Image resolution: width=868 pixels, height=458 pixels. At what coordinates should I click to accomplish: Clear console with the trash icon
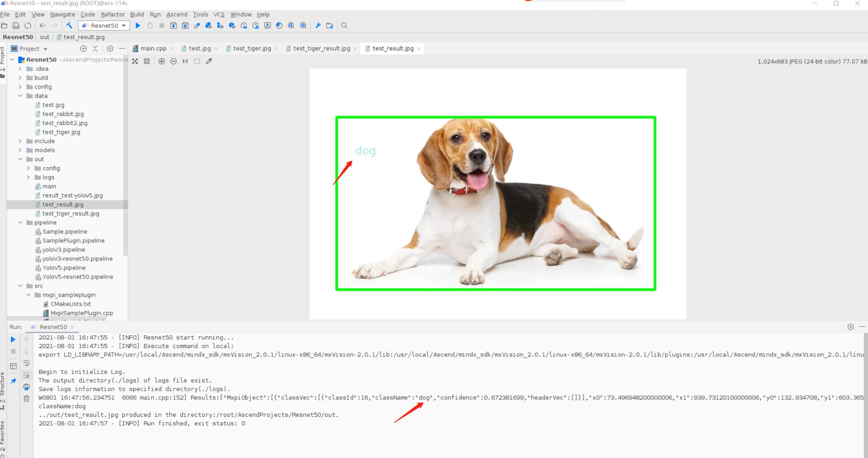[26, 399]
